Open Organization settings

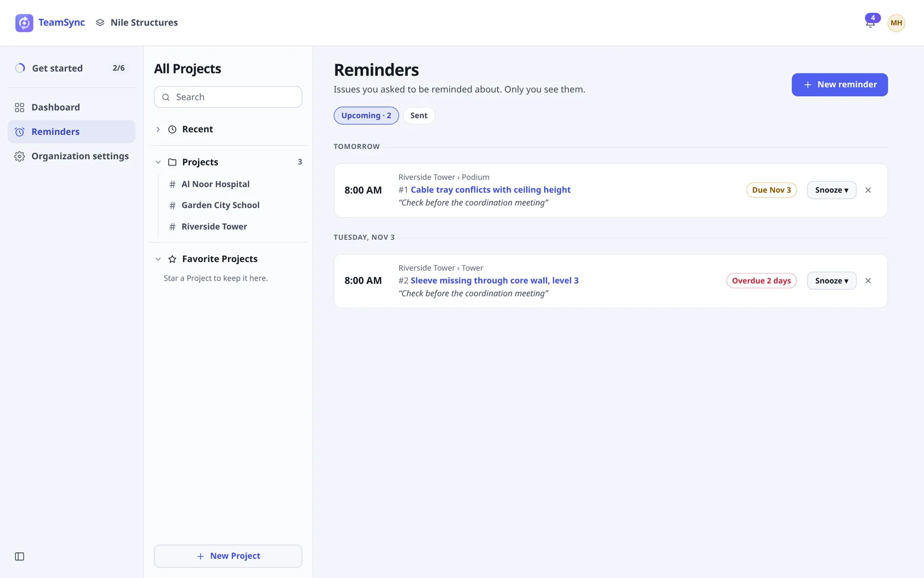click(x=71, y=156)
